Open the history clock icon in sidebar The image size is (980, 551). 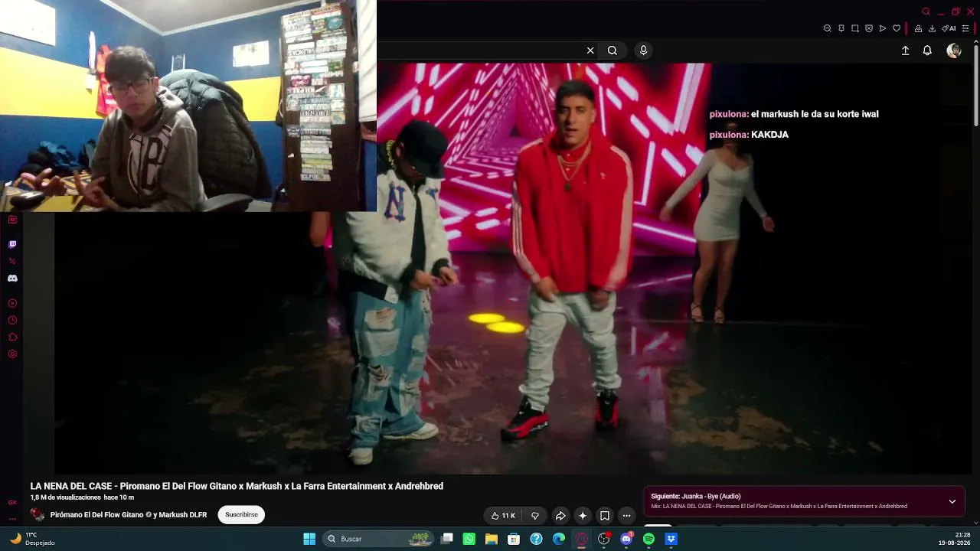(12, 321)
